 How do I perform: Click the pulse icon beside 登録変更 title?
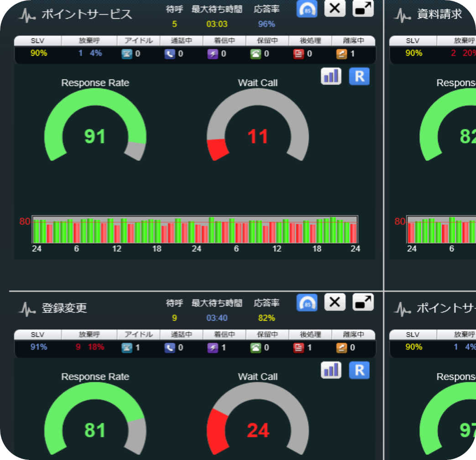[27, 309]
